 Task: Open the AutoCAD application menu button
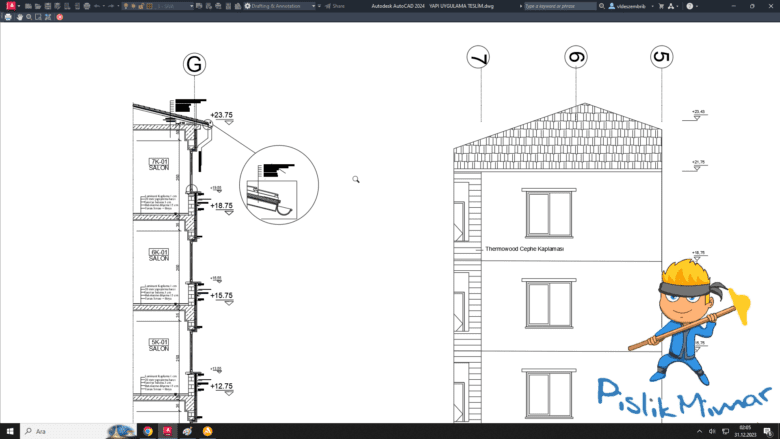click(10, 6)
